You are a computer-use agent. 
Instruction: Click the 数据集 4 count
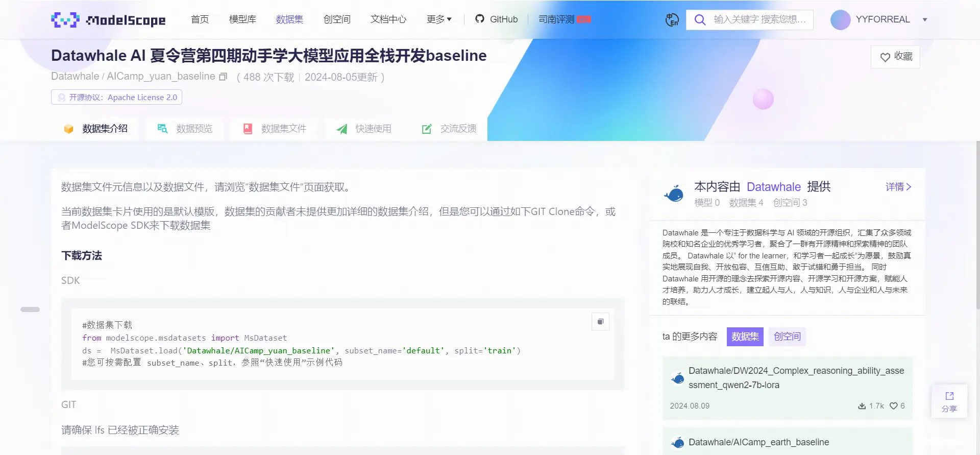[x=746, y=203]
